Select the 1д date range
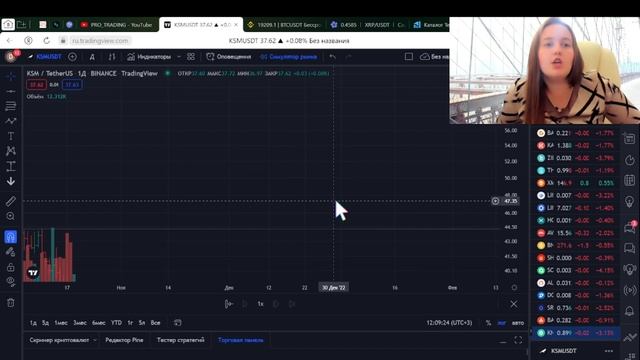The width and height of the screenshot is (640, 360). [x=33, y=323]
